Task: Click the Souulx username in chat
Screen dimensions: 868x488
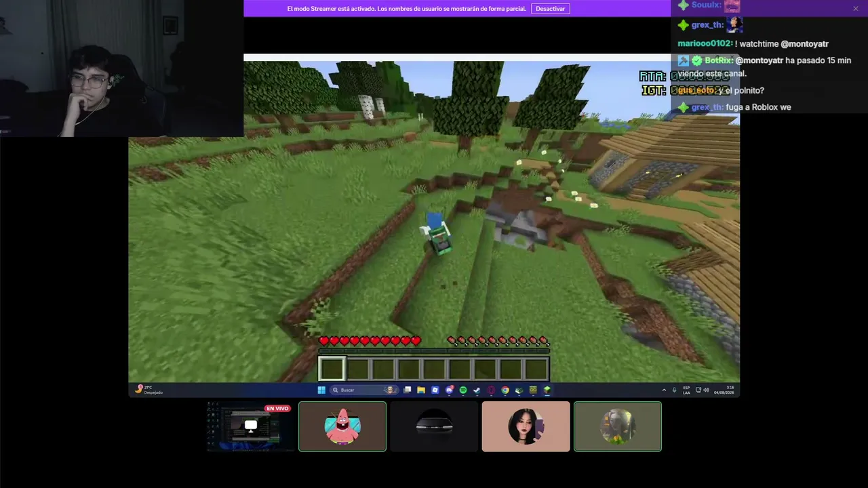Action: (x=706, y=5)
